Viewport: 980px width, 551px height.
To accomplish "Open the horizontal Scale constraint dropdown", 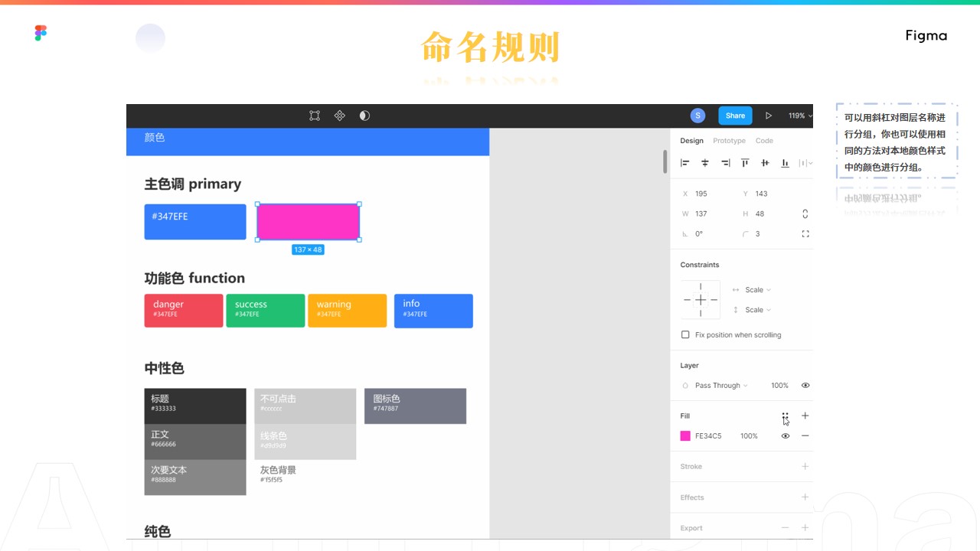I will coord(757,290).
